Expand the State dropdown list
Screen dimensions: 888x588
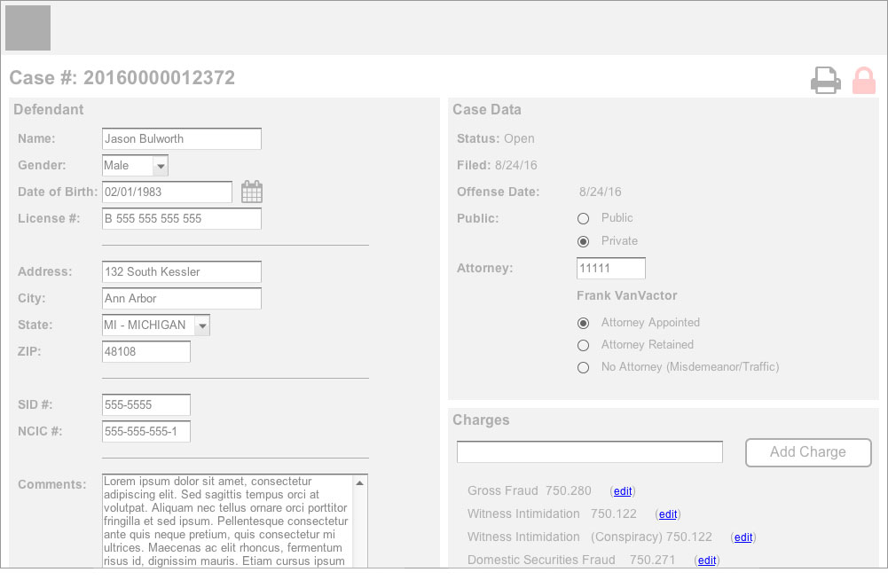[x=202, y=325]
